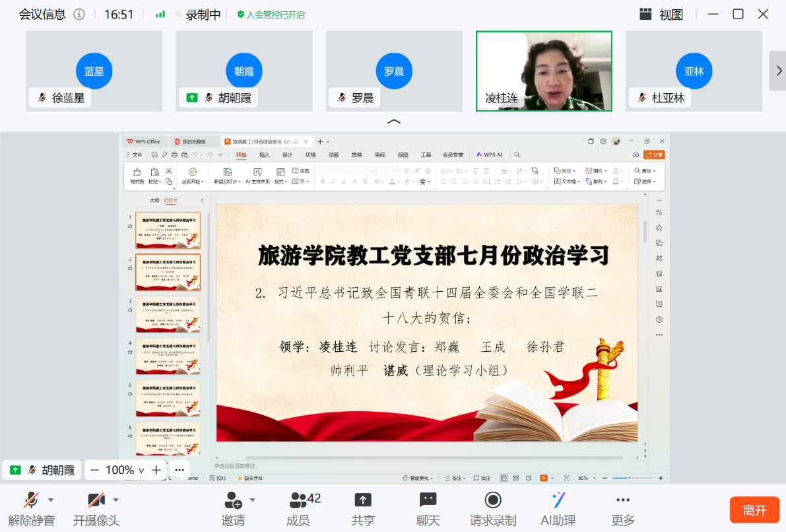Open the 聊天 chat panel
786x532 pixels.
[x=428, y=500]
